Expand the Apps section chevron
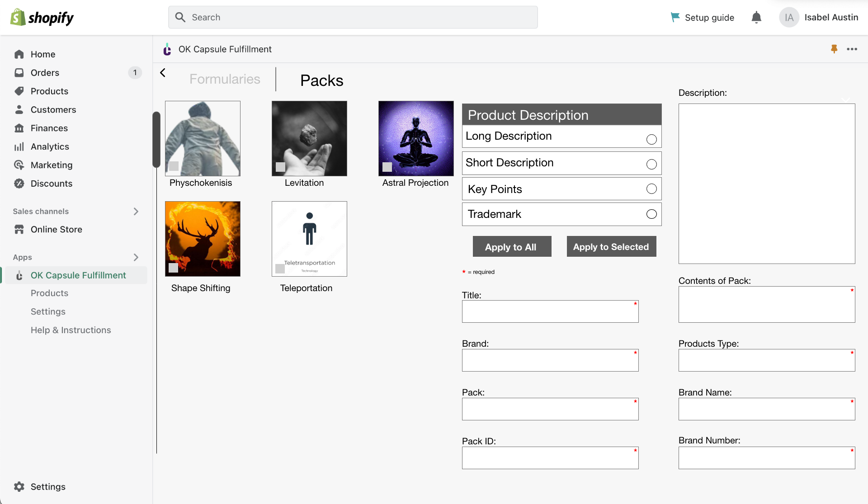This screenshot has height=504, width=868. click(x=136, y=257)
